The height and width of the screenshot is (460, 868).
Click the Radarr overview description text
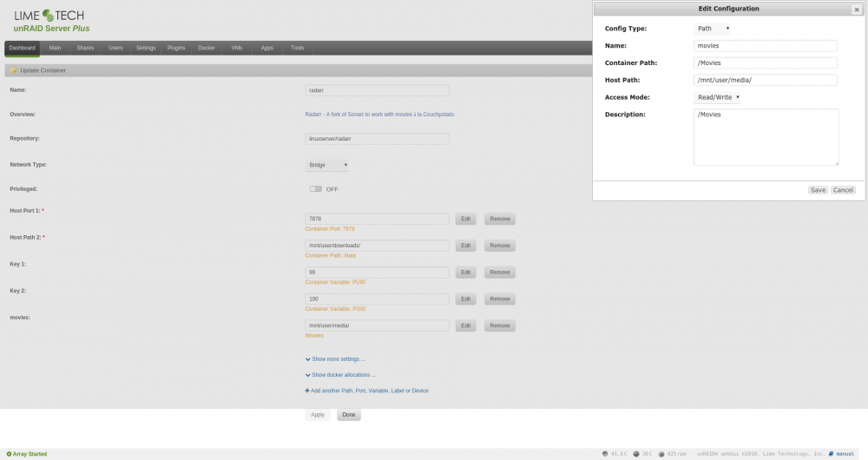(380, 115)
